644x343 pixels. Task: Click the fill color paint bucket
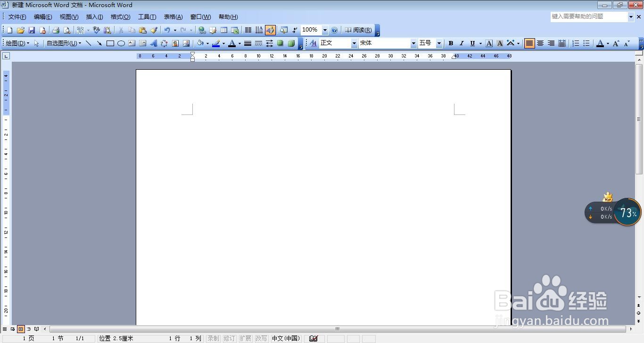coord(200,43)
